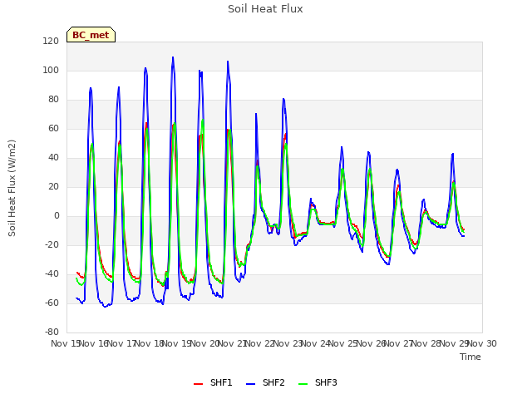This screenshot has width=532, height=399.
Task: Click the Nov 22 x-axis tick label
Action: (260, 343)
